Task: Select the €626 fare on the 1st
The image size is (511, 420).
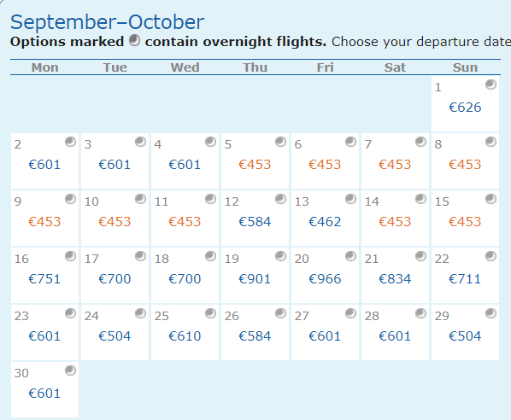Action: 465,108
